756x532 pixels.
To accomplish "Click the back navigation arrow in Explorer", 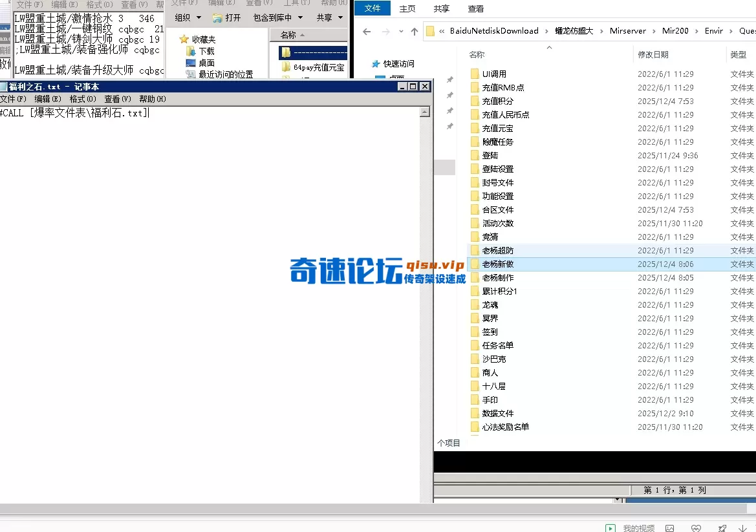I will click(366, 30).
